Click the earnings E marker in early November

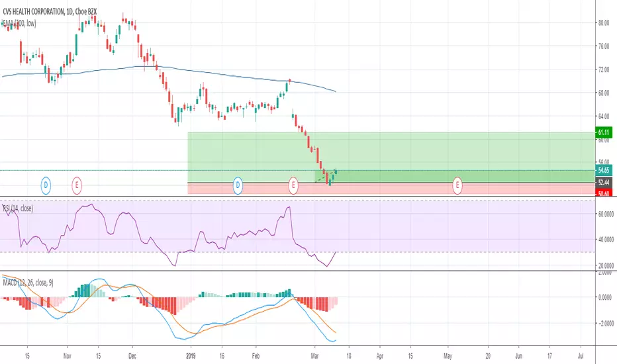click(77, 185)
